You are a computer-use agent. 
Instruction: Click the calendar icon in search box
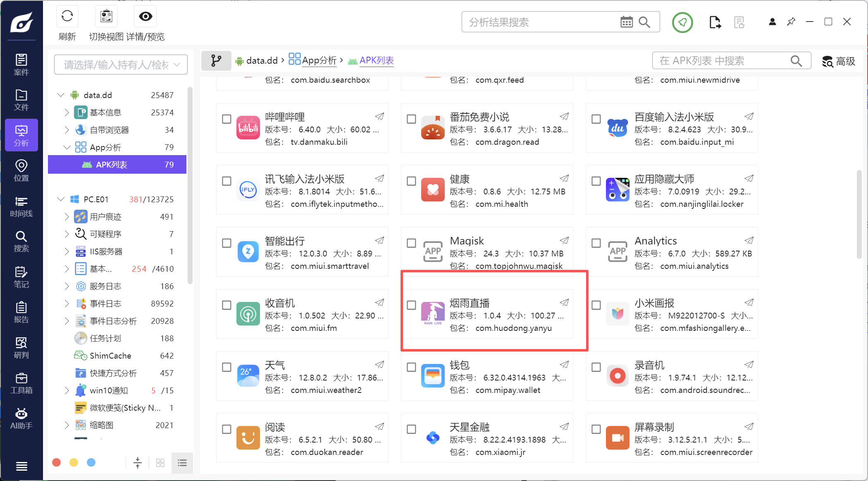(x=627, y=22)
